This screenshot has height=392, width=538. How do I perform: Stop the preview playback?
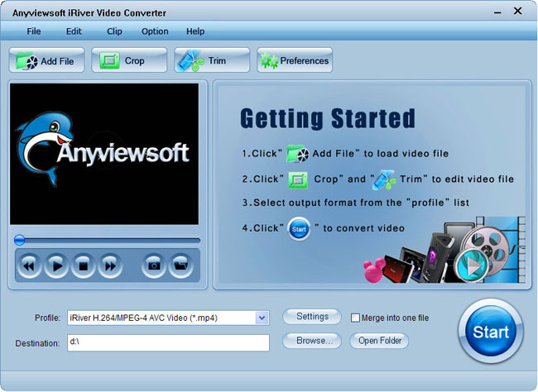coord(83,265)
